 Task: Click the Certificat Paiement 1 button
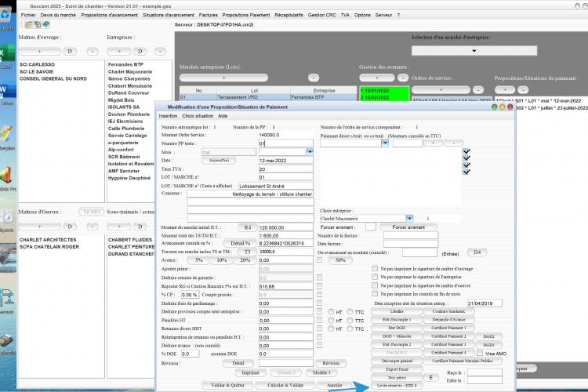coord(448,328)
